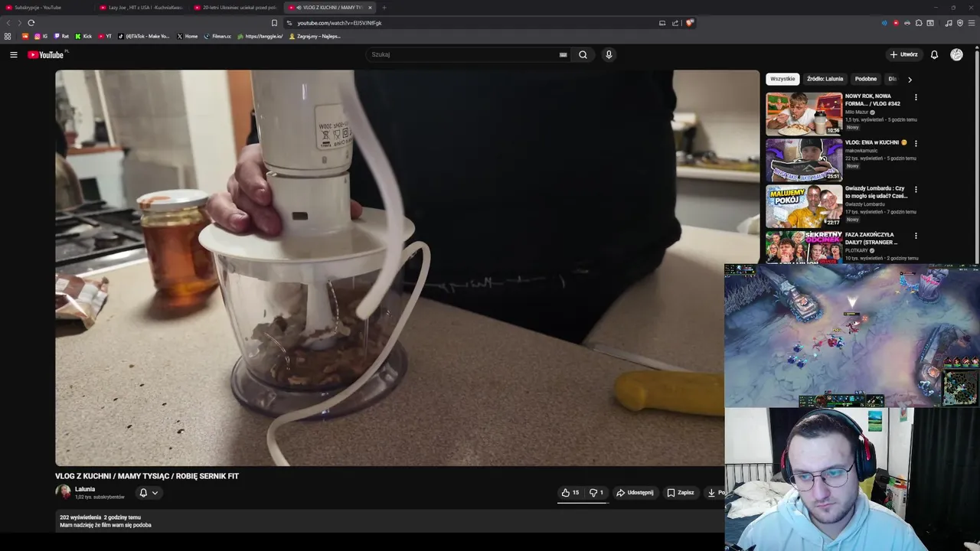Switch to the 20-letni Ukrainiec tab
The width and height of the screenshot is (980, 551).
(236, 8)
